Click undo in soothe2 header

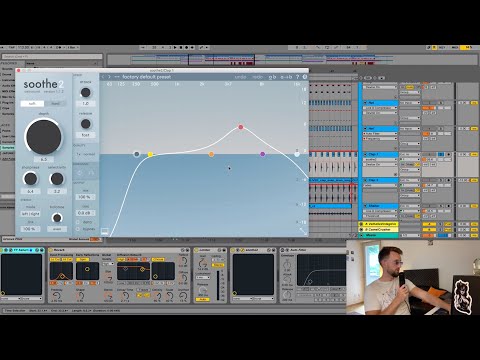pyautogui.click(x=240, y=77)
